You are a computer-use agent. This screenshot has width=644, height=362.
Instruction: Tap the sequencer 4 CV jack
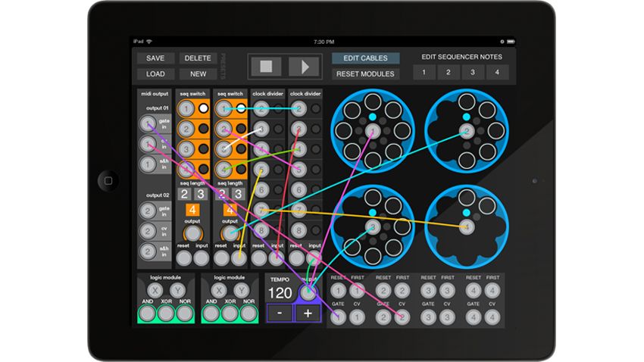[492, 317]
